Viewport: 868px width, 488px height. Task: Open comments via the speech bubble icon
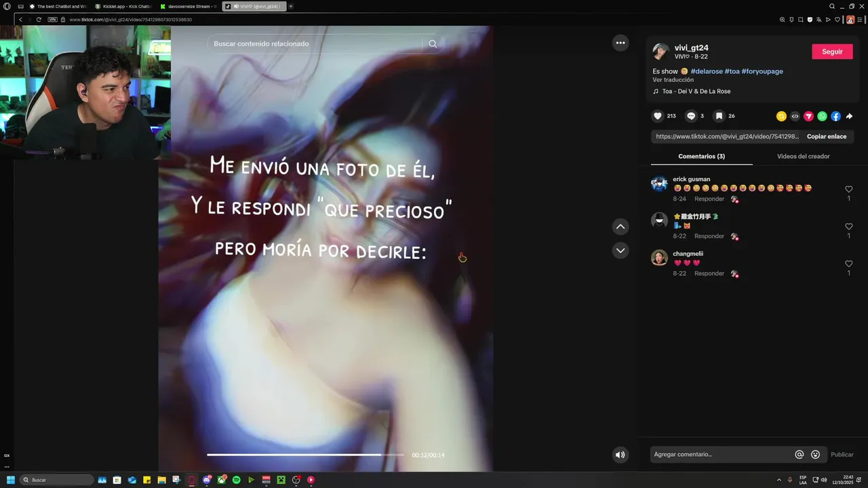[x=691, y=116]
